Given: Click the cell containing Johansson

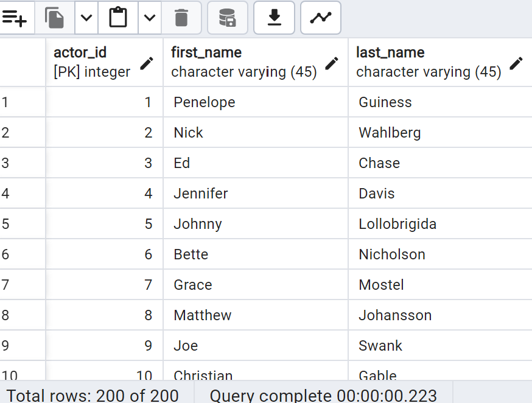Looking at the screenshot, I should tap(440, 315).
